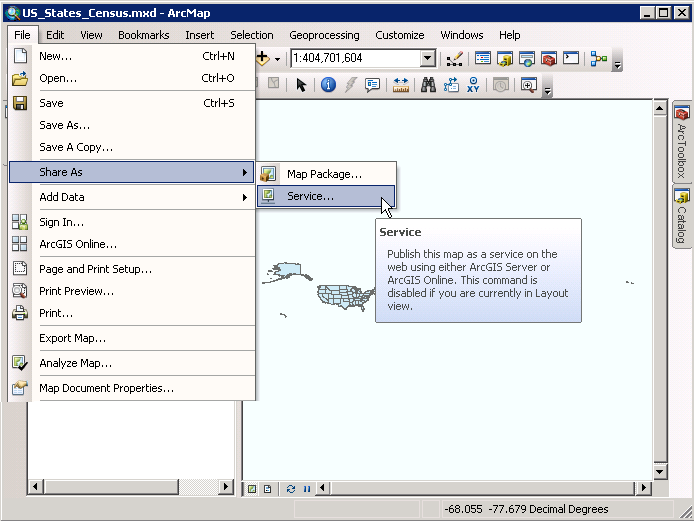Screen dimensions: 694x521
Task: Choose Map Document Properties... entry
Action: point(131,388)
